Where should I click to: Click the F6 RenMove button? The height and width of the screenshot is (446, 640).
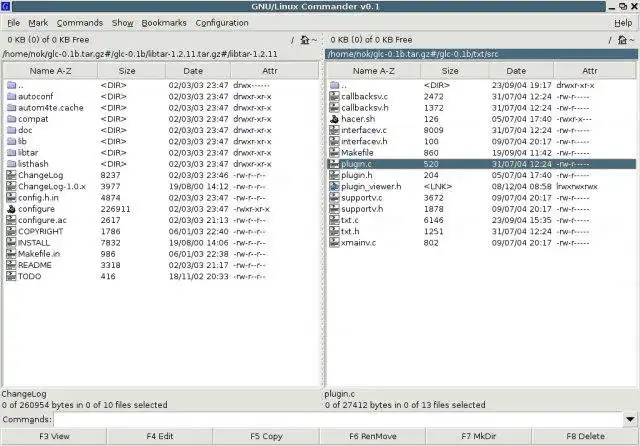coord(373,436)
